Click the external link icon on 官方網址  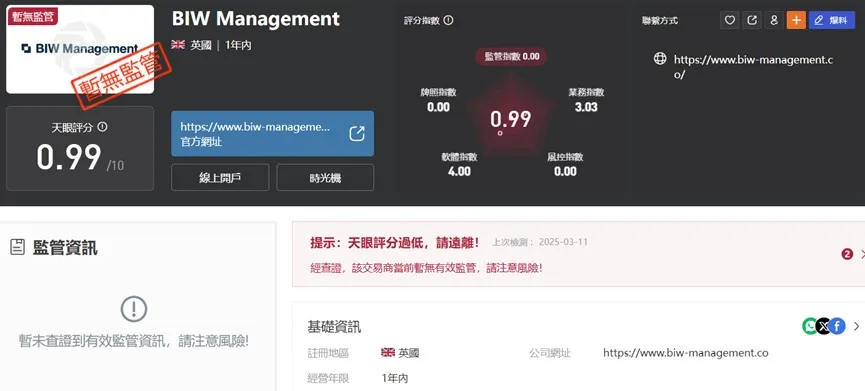(357, 133)
